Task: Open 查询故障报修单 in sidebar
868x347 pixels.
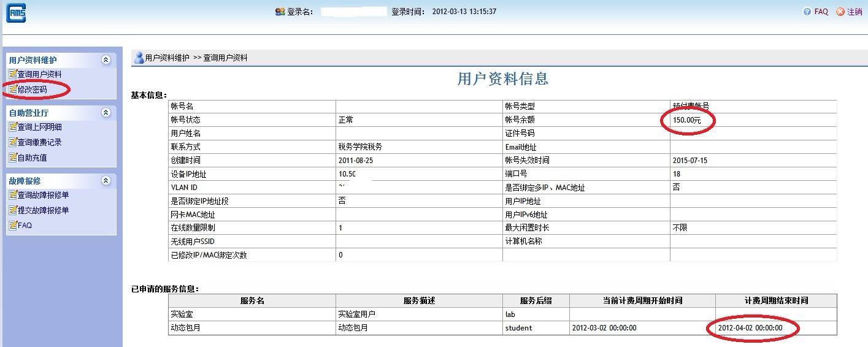Action: [x=43, y=195]
